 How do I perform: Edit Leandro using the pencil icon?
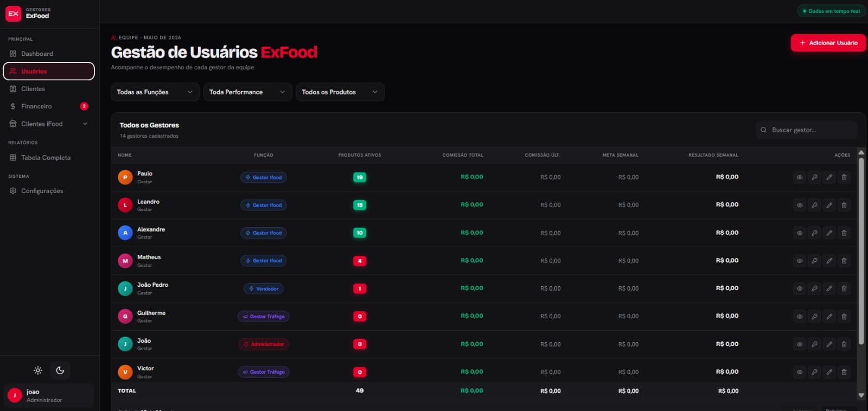coord(829,205)
